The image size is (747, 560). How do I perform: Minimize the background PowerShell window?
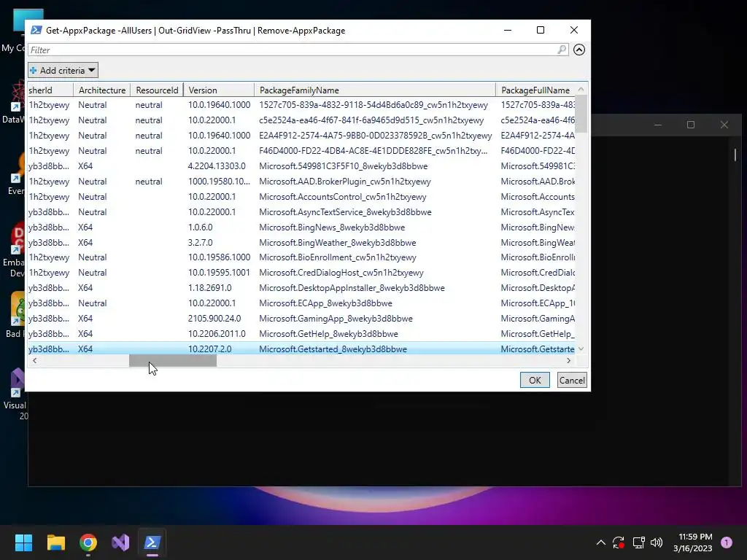click(x=658, y=125)
